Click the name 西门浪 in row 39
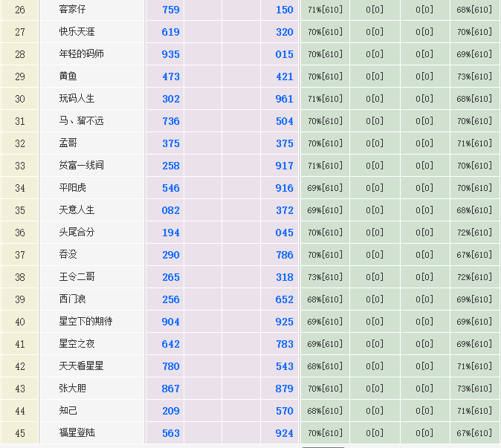 click(72, 299)
